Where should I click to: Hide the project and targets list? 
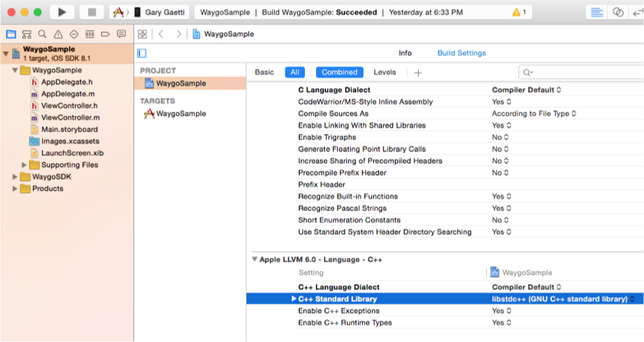[x=142, y=54]
